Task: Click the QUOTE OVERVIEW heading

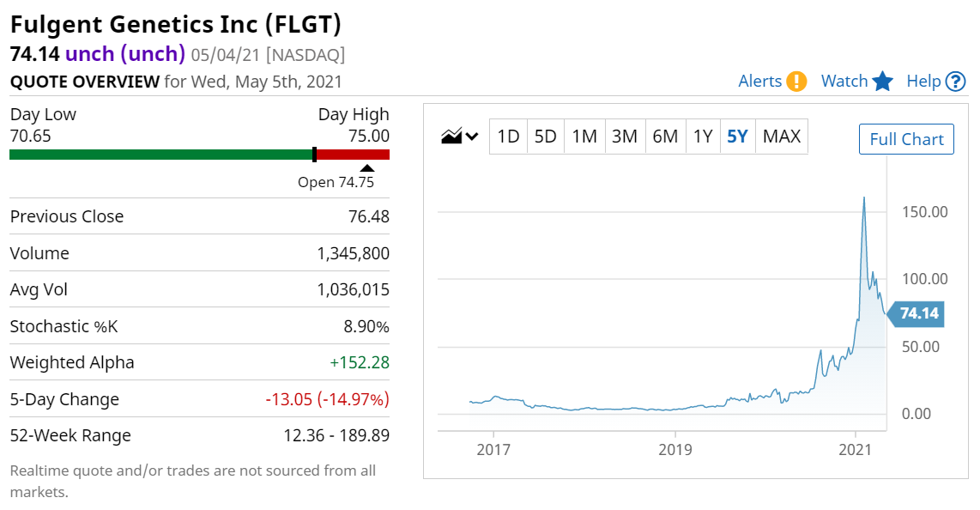Action: pyautogui.click(x=85, y=82)
